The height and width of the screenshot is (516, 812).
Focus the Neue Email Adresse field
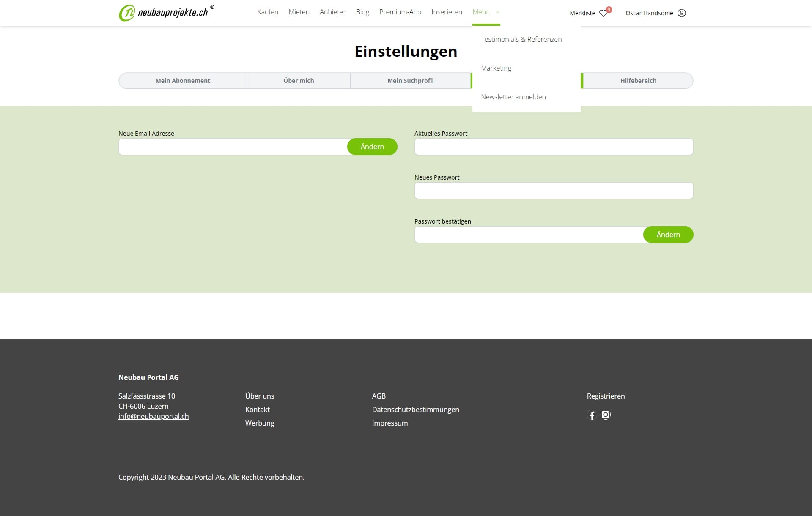pos(233,147)
